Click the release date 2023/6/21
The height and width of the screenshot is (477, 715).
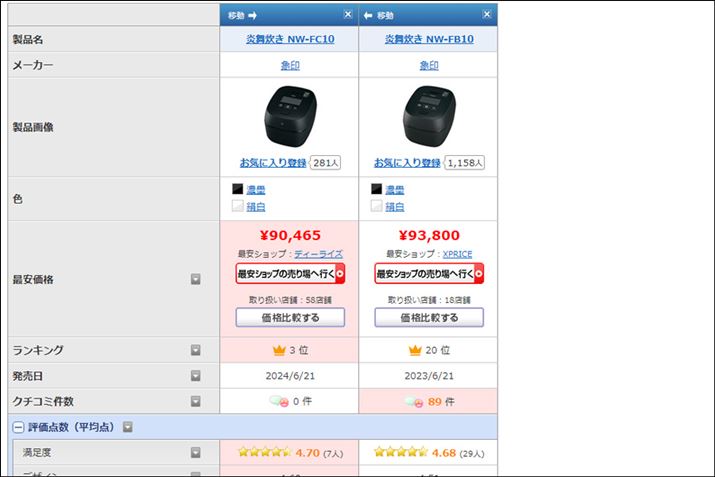[429, 376]
